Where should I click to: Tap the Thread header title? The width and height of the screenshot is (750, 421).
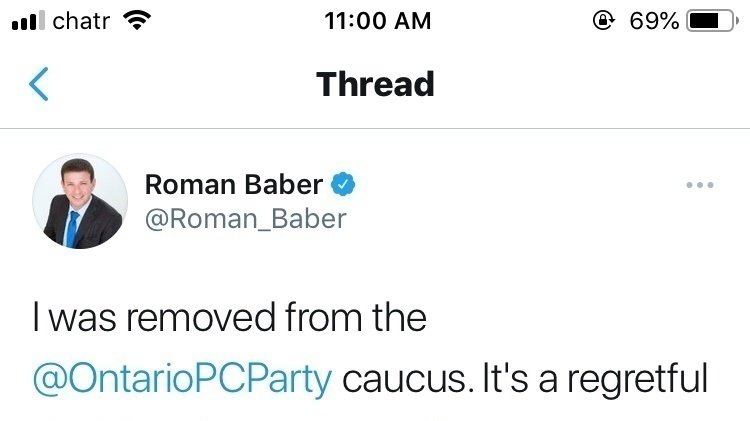point(375,85)
